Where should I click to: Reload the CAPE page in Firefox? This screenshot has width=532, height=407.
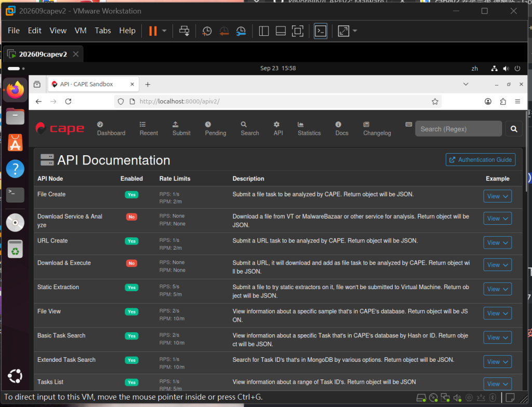tap(68, 101)
